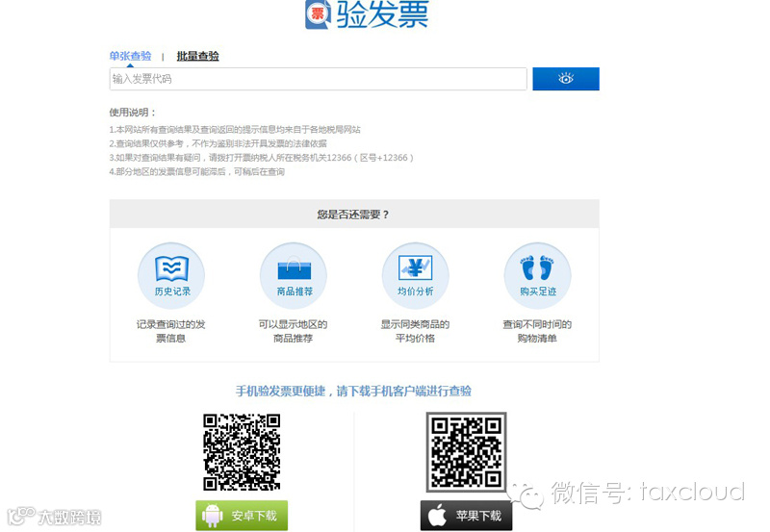Screen dimensions: 770x532
Task: Click the Android download QR code
Action: (x=242, y=452)
